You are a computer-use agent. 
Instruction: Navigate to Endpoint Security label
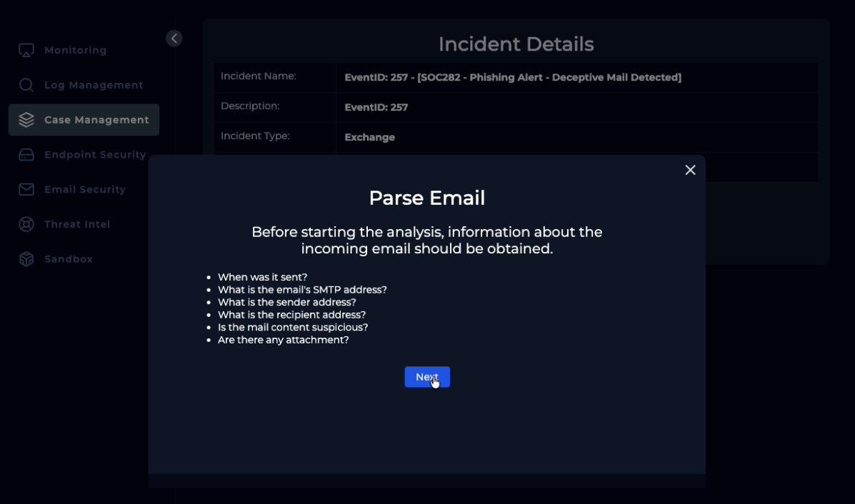tap(95, 155)
